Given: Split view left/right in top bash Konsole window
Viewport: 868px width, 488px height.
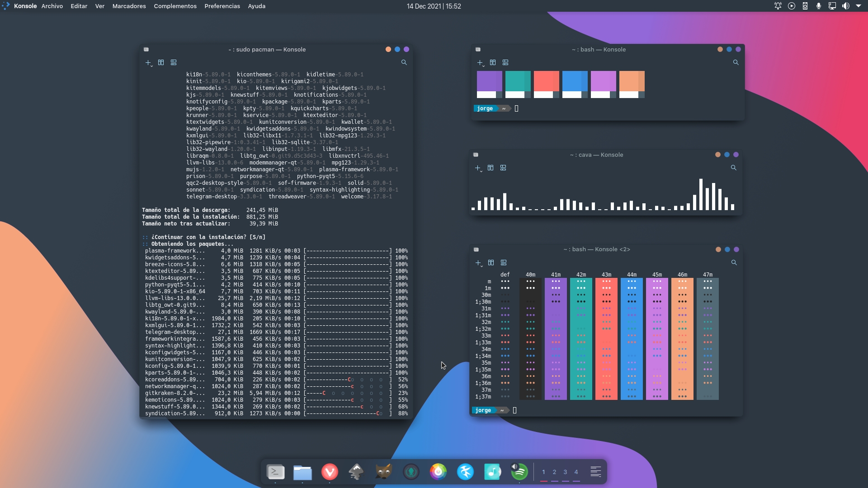Looking at the screenshot, I should pyautogui.click(x=493, y=62).
